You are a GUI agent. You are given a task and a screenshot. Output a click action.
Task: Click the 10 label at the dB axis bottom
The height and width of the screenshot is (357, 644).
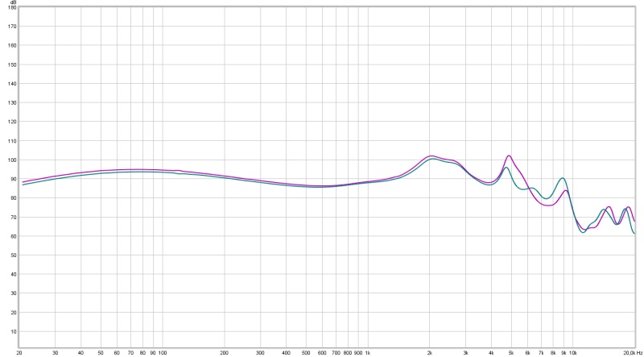click(x=13, y=332)
